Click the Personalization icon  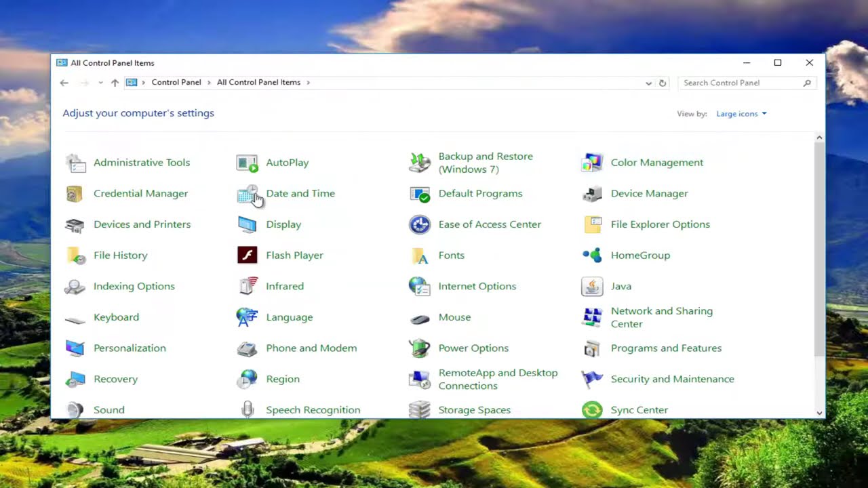pyautogui.click(x=75, y=348)
